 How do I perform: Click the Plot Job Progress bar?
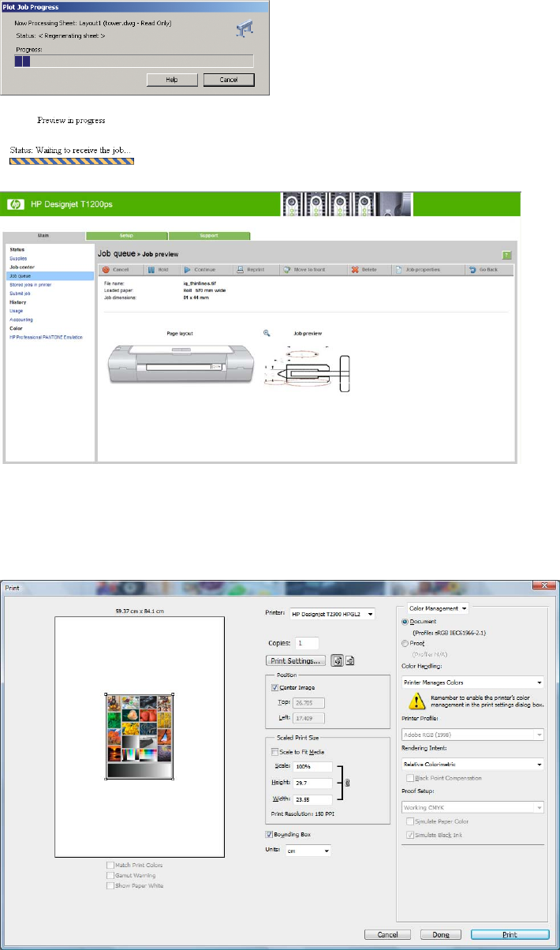click(134, 61)
